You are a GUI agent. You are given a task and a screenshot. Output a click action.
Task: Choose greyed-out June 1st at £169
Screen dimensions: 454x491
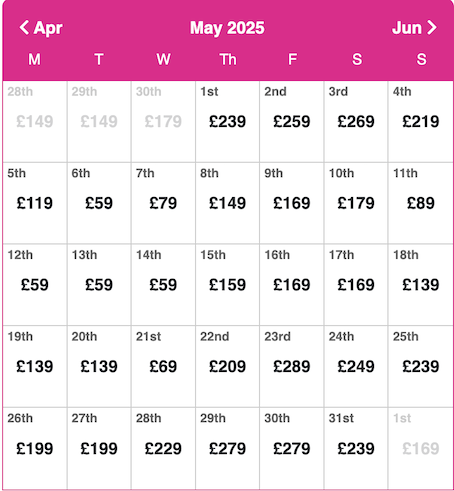420,449
